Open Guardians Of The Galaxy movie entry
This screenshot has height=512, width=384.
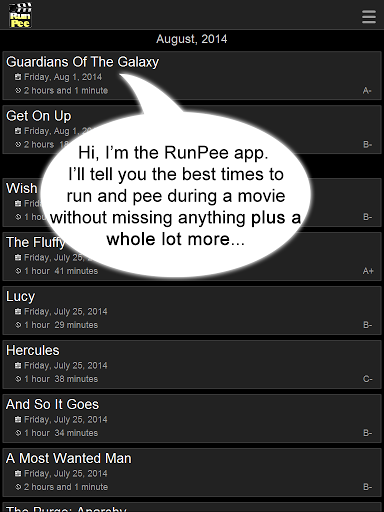192,75
